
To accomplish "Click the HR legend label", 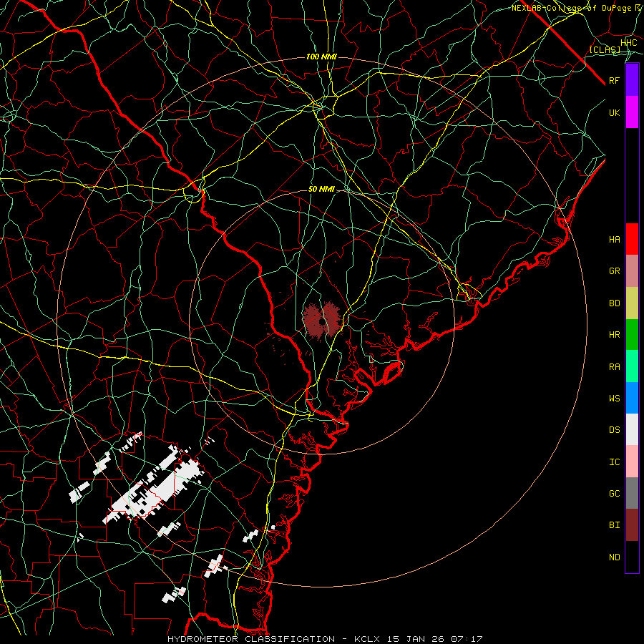I will 614,335.
